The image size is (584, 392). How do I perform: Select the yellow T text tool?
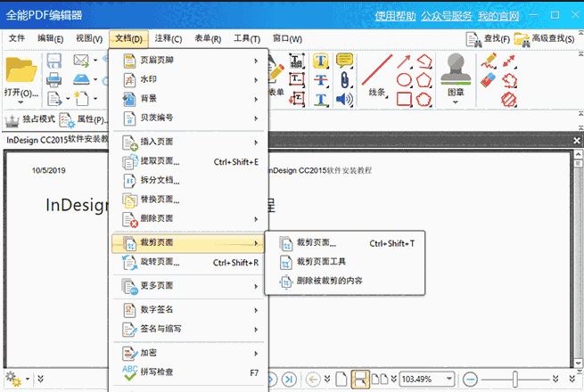[x=321, y=61]
